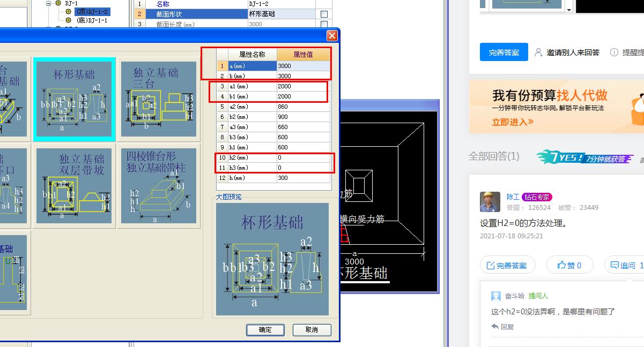
Task: Select the DJ-1 tree item
Action: click(71, 3)
